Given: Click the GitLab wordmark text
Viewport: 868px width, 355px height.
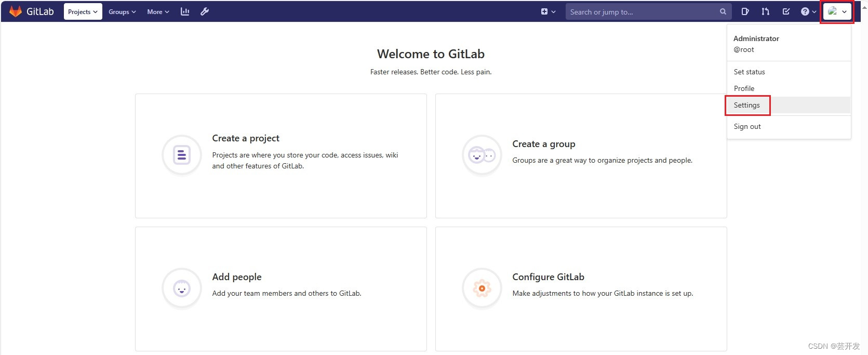Looking at the screenshot, I should [40, 11].
